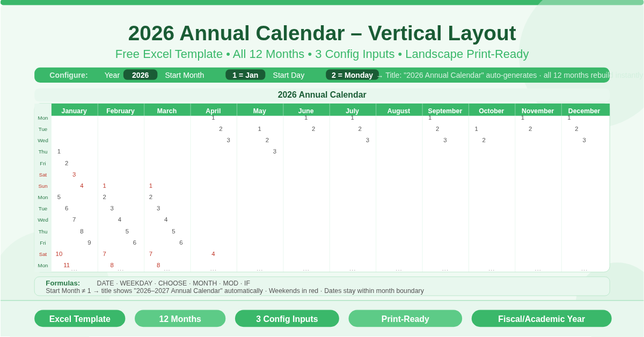
Task: Click the Excel Template pill
Action: 79,318
